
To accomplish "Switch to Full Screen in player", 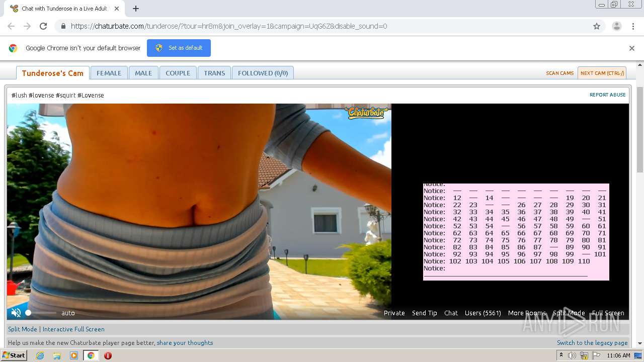I will [608, 313].
